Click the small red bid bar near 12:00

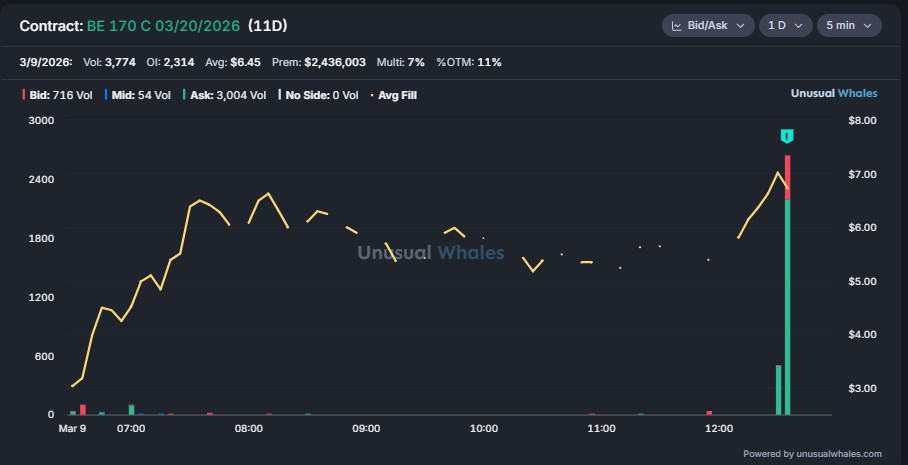coord(709,413)
